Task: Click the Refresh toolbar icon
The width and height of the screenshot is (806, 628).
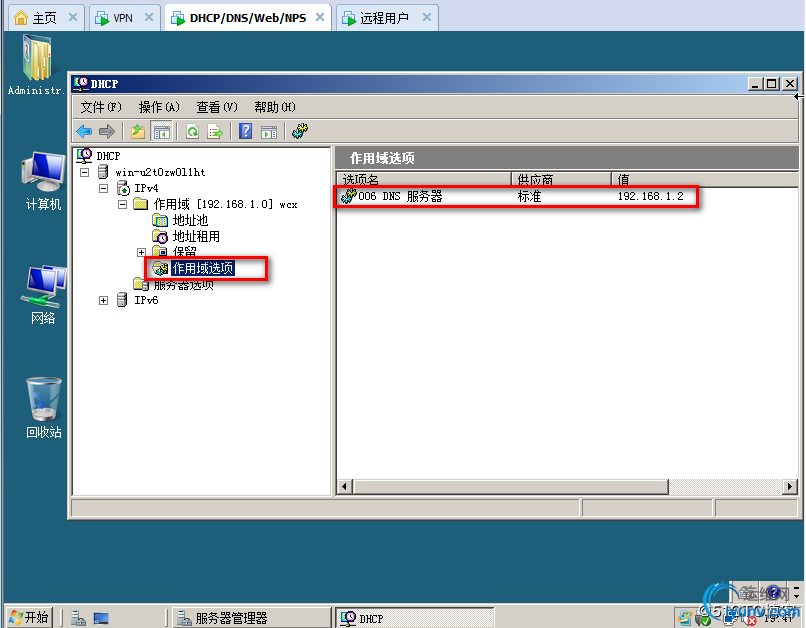Action: pyautogui.click(x=192, y=132)
